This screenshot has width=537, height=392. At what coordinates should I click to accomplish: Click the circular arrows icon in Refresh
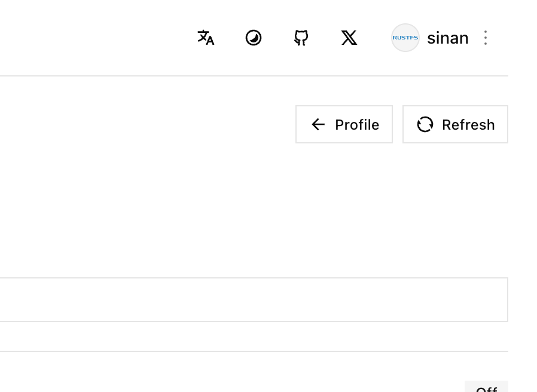tap(425, 124)
